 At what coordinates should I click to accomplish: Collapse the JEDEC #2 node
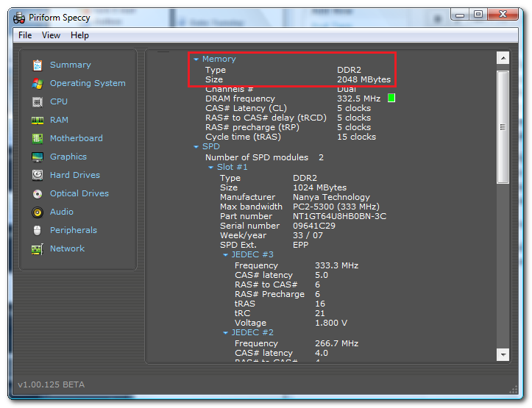[225, 333]
